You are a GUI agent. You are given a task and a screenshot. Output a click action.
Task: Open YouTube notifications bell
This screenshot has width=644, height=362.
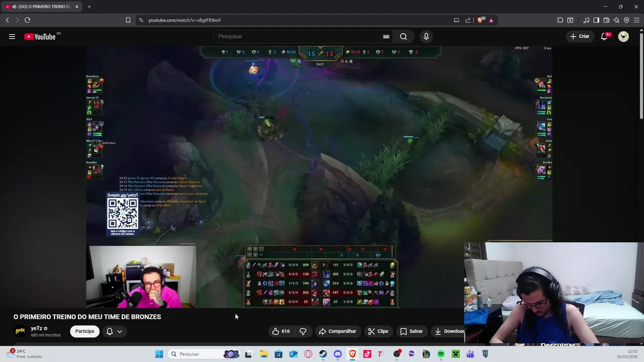(605, 36)
